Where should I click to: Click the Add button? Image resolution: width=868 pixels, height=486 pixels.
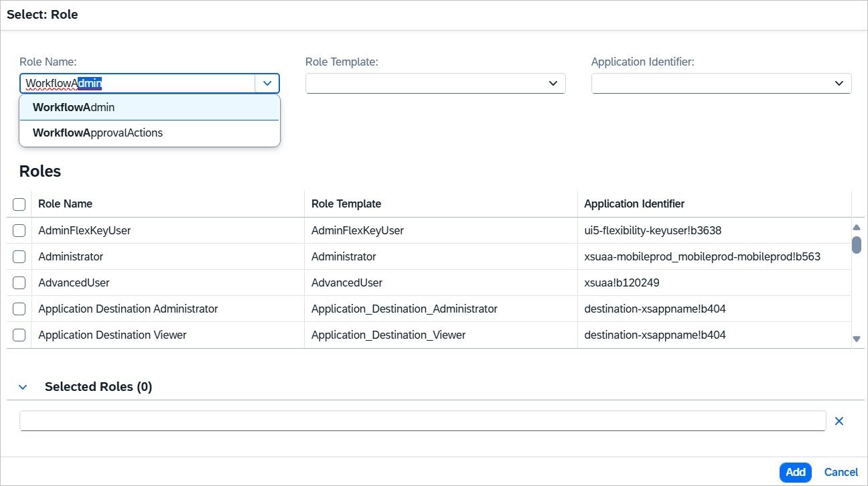(795, 472)
